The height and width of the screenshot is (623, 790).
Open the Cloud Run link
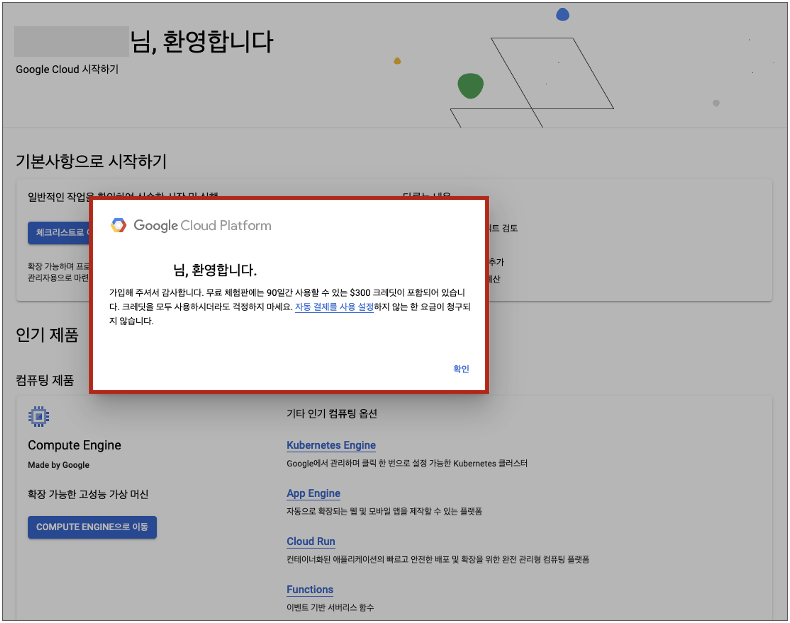pyautogui.click(x=311, y=541)
